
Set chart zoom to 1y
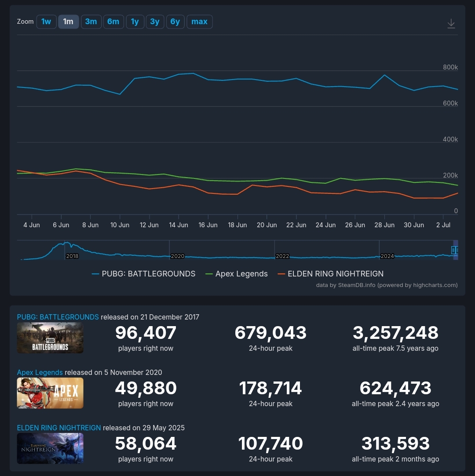(135, 22)
